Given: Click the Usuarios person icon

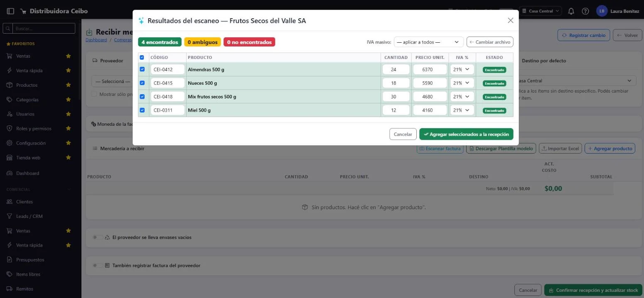Looking at the screenshot, I should pyautogui.click(x=9, y=114).
